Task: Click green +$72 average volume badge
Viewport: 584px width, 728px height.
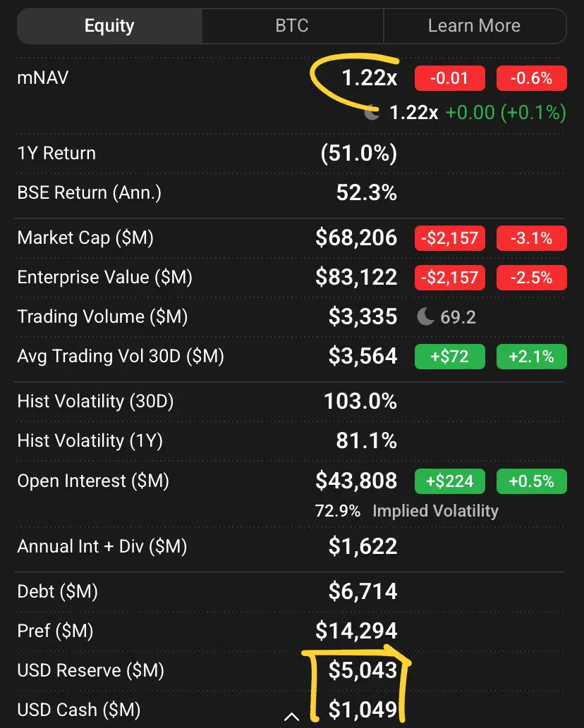Action: click(x=450, y=357)
